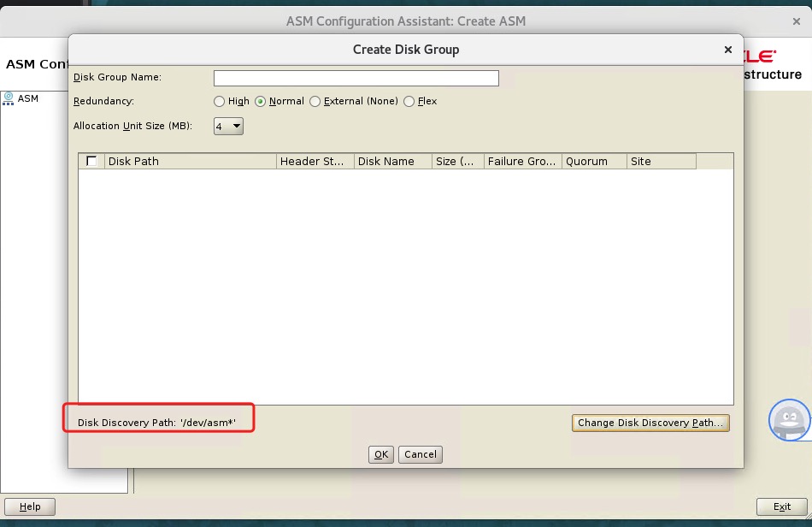Click the Disk Name column header

393,161
